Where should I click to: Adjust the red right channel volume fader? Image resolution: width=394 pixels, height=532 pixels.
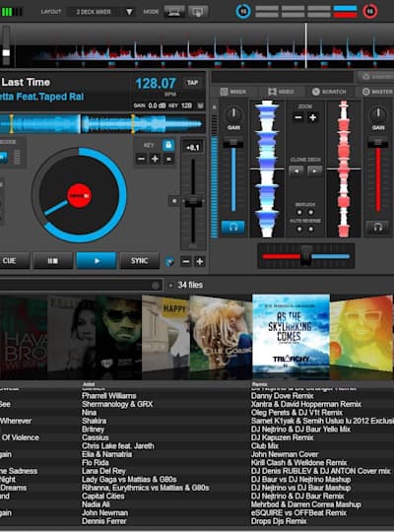coord(378,144)
